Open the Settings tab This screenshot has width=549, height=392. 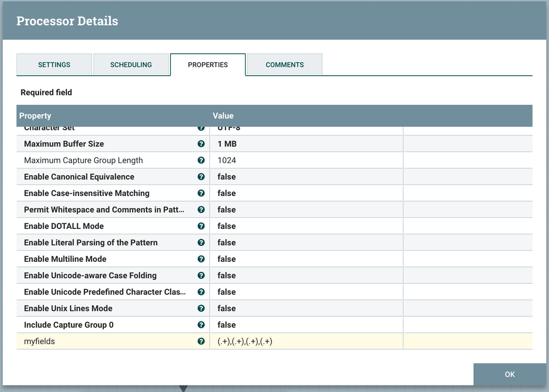54,65
